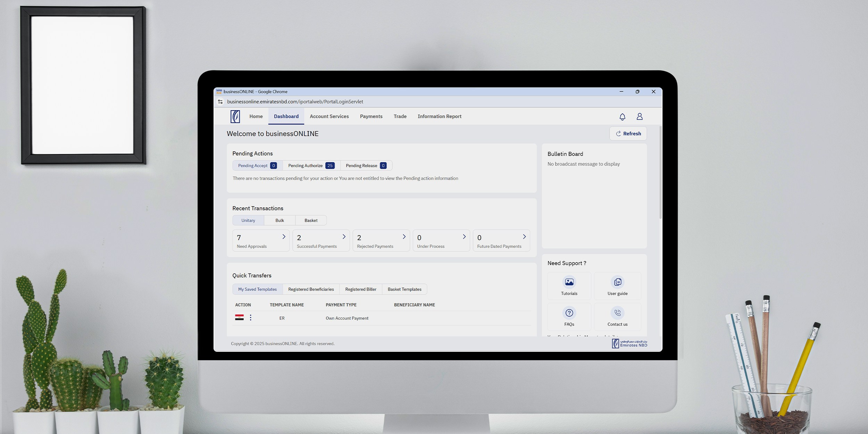868x434 pixels.
Task: Click the Emirates NBD logo in navbar
Action: [x=235, y=116]
